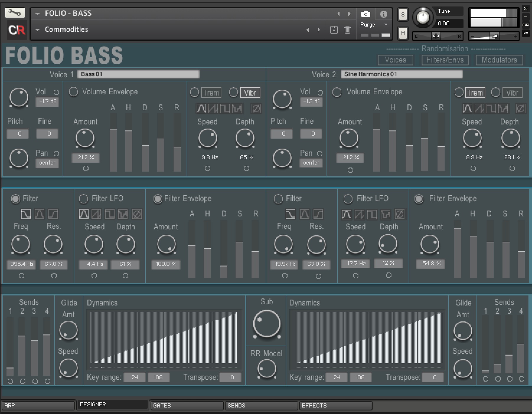This screenshot has height=414, width=532.
Task: Enable Voice 1 Trem radio button
Action: click(x=194, y=92)
